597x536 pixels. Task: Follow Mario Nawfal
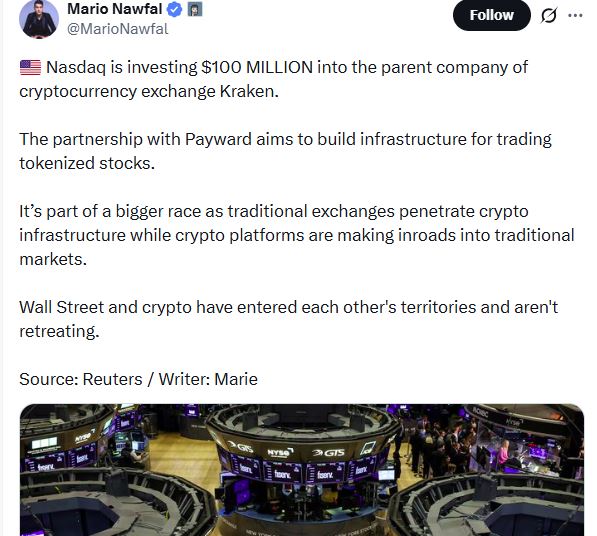point(492,15)
